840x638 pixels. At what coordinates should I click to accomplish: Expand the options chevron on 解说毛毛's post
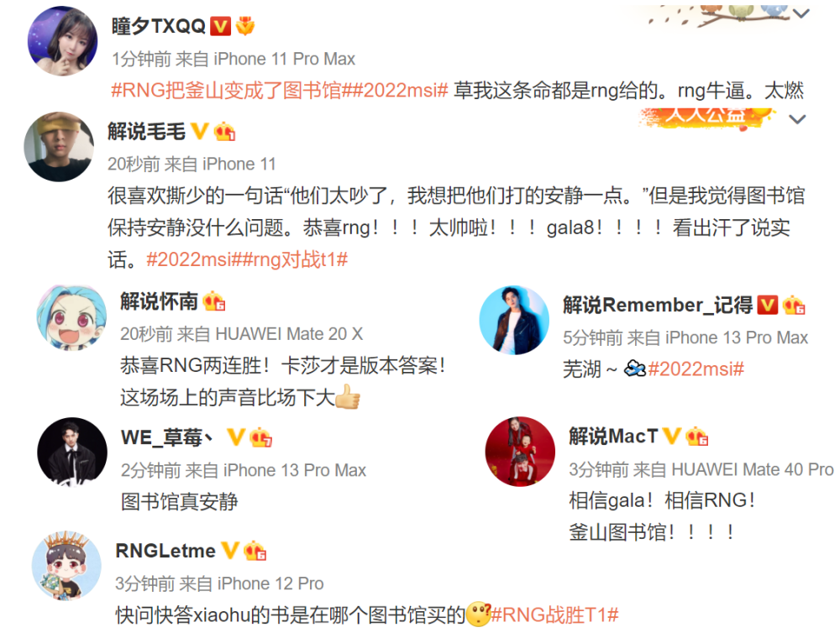798,119
